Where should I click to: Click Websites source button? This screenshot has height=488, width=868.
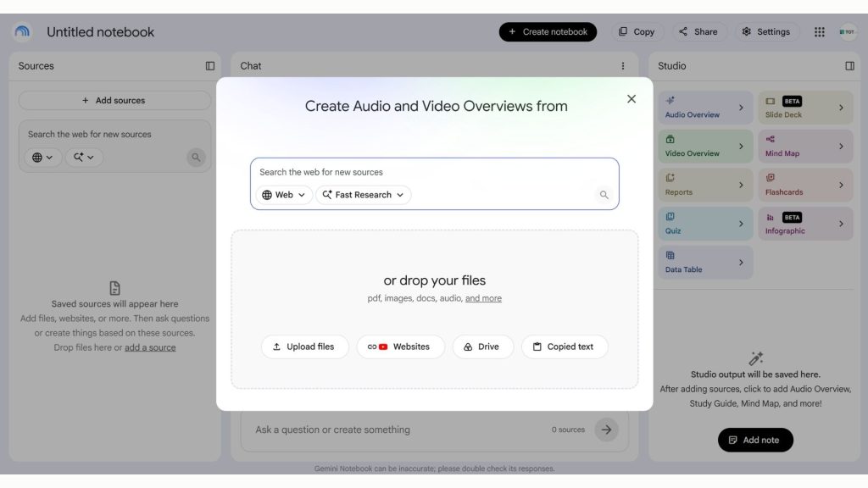(400, 347)
